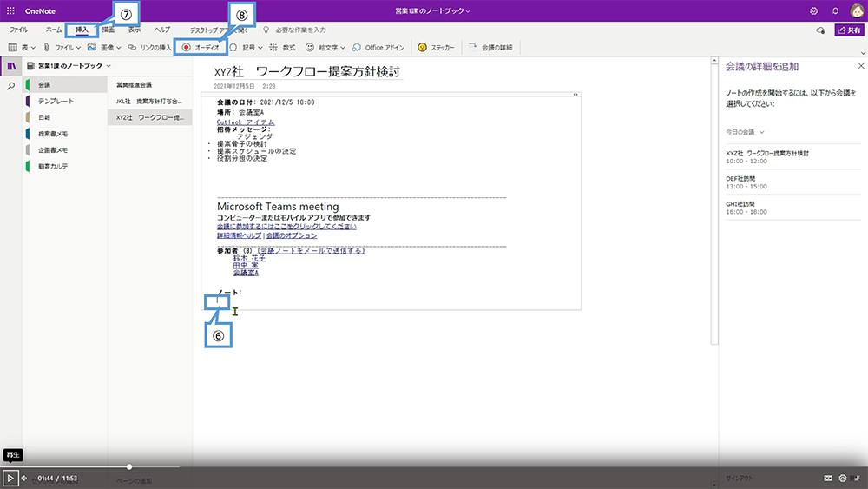Click the ステッカー sticker icon

[423, 47]
